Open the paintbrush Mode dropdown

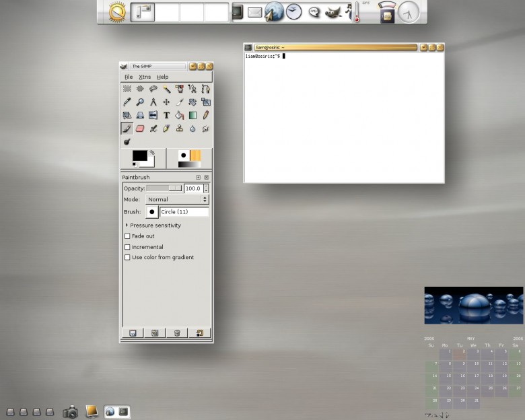coord(177,199)
